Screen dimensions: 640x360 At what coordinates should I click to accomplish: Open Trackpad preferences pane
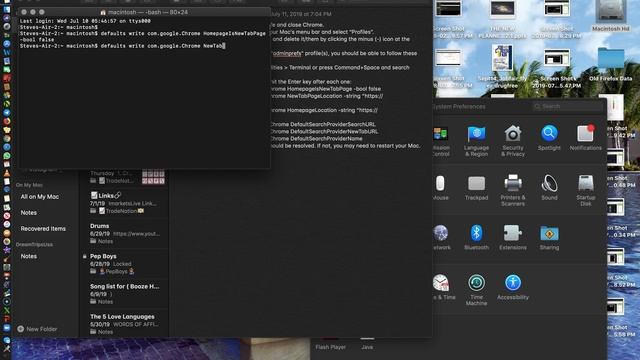[476, 188]
